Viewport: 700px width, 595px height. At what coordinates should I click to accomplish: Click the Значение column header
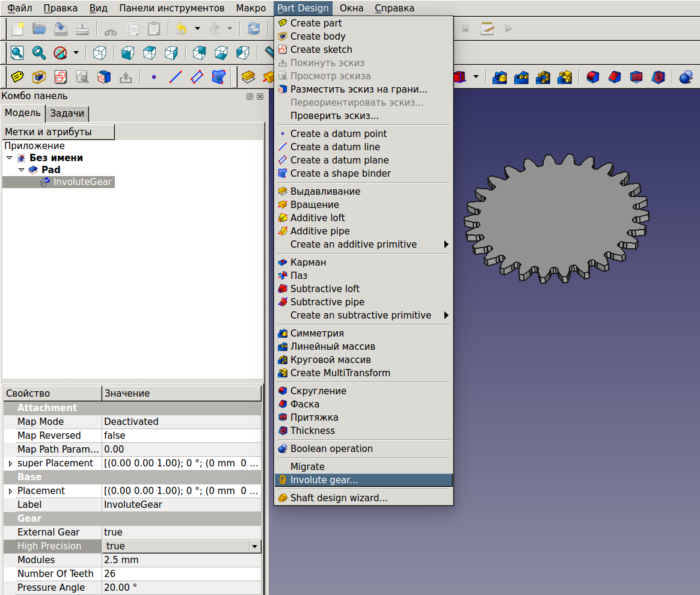(x=181, y=394)
